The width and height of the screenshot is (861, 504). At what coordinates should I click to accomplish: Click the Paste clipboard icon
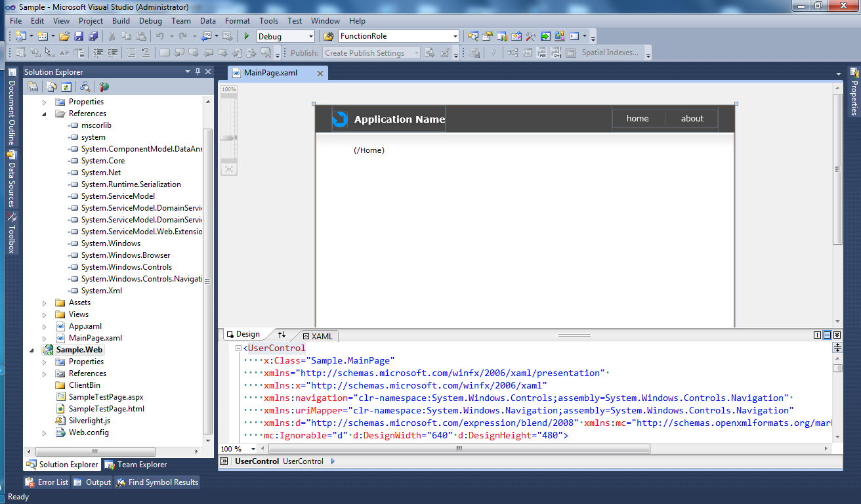142,36
